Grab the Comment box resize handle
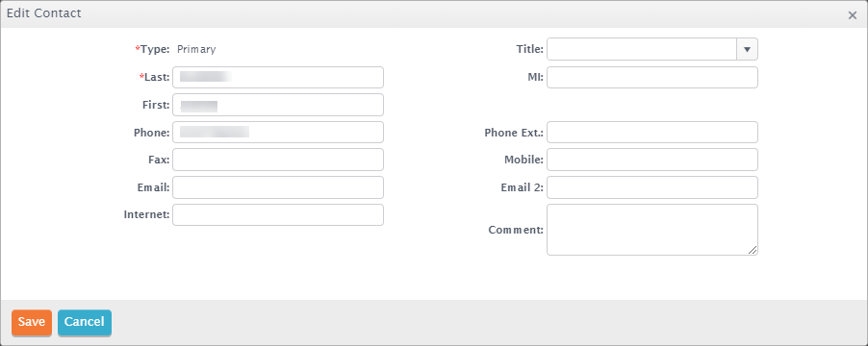The width and height of the screenshot is (868, 346). [x=753, y=250]
